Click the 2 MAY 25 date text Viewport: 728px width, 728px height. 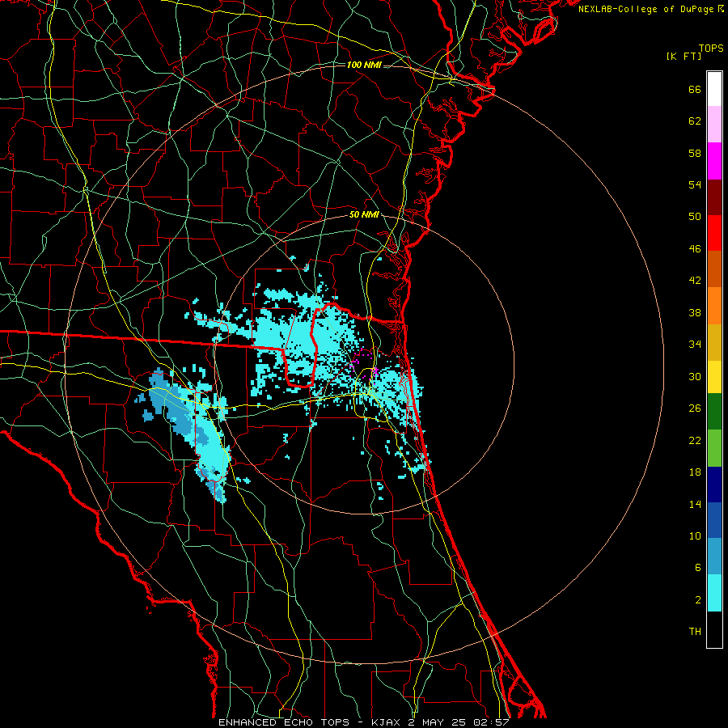[437, 722]
